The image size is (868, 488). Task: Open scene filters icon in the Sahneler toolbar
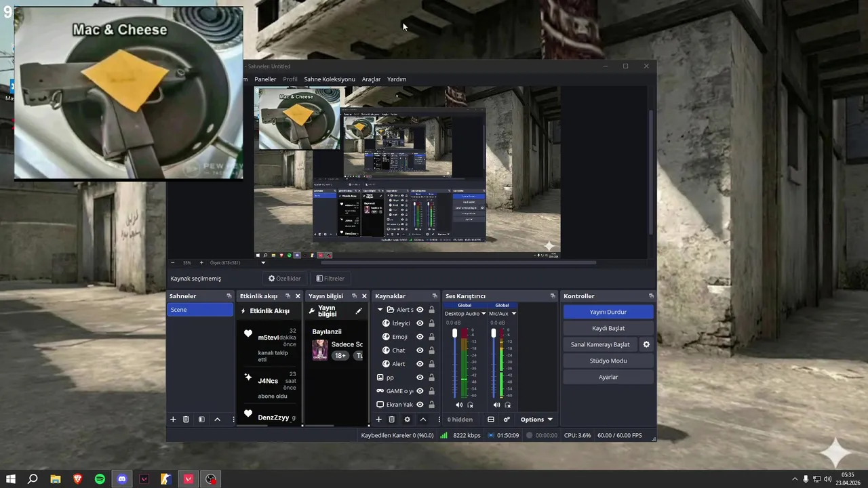tap(201, 420)
